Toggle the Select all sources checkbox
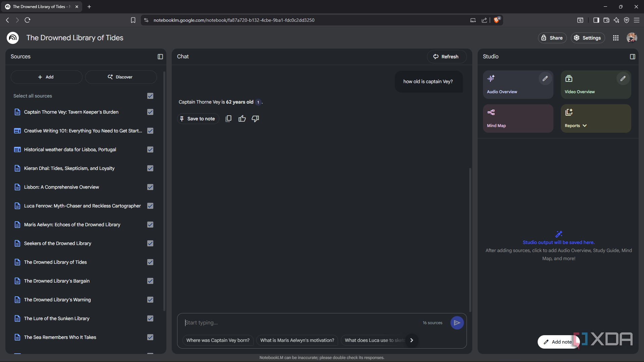The width and height of the screenshot is (644, 362). [150, 96]
